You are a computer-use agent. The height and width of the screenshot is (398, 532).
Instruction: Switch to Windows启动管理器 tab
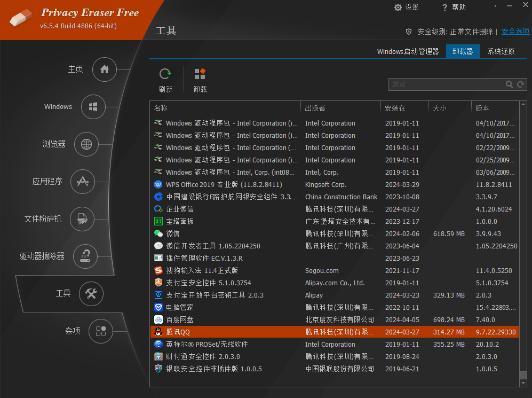click(x=408, y=52)
